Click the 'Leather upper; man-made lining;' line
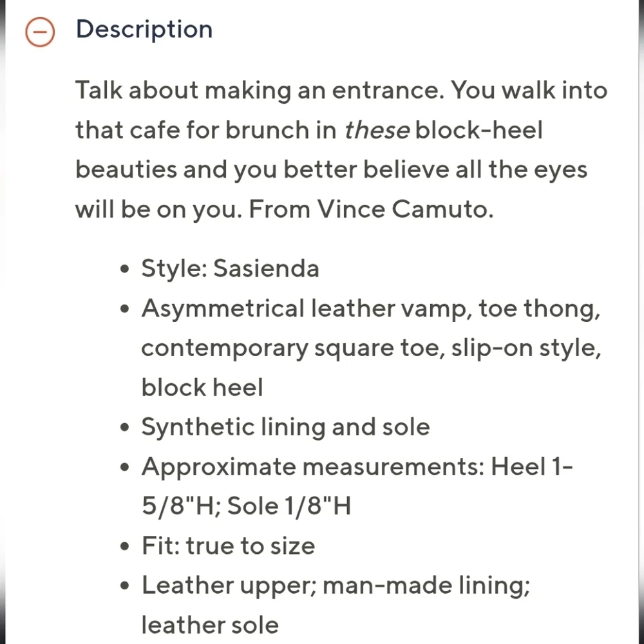This screenshot has width=644, height=644. [x=336, y=585]
